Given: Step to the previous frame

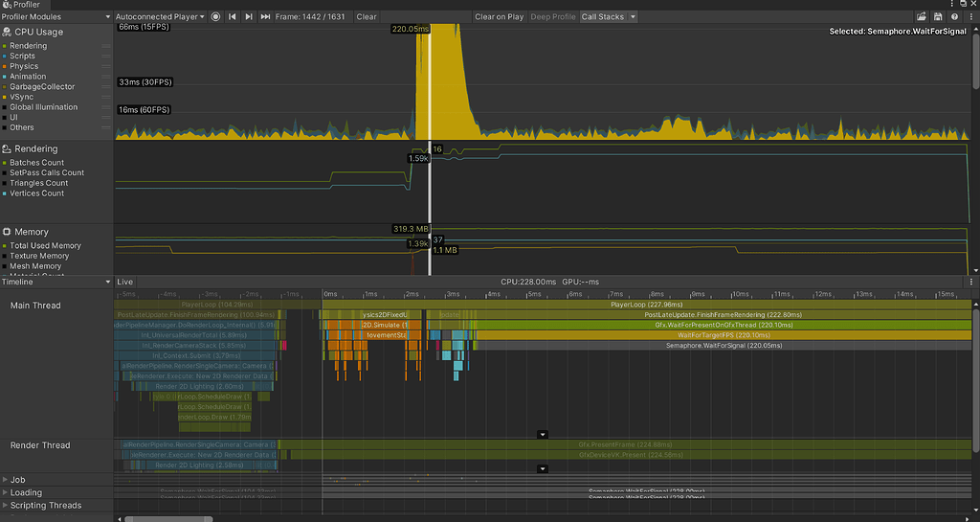Looking at the screenshot, I should tap(233, 17).
